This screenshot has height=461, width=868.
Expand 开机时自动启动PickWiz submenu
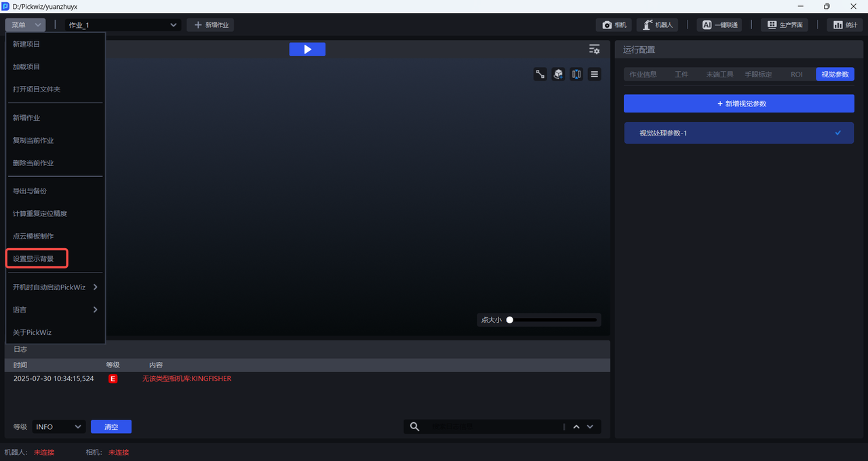tap(95, 287)
